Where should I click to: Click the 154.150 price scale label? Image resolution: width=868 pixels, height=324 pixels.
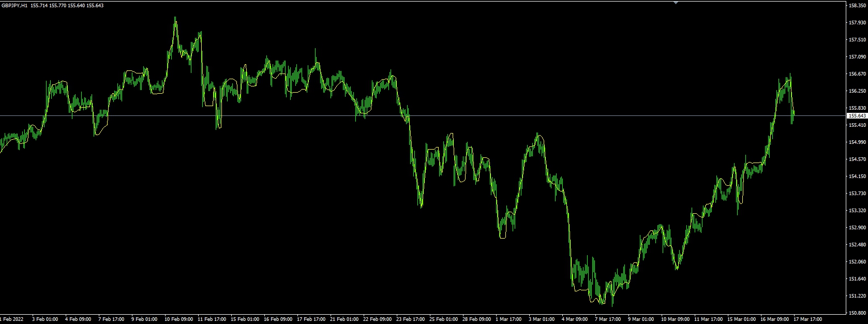(x=858, y=176)
